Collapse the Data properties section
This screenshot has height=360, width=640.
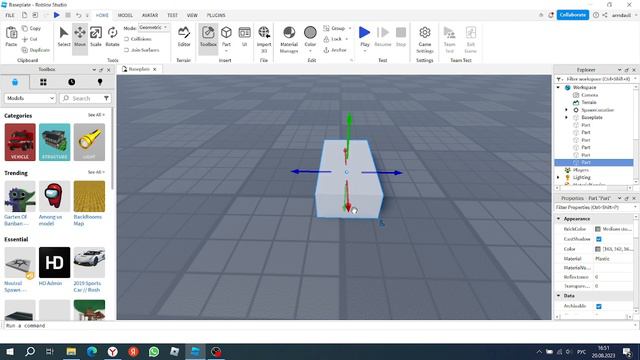click(x=558, y=296)
